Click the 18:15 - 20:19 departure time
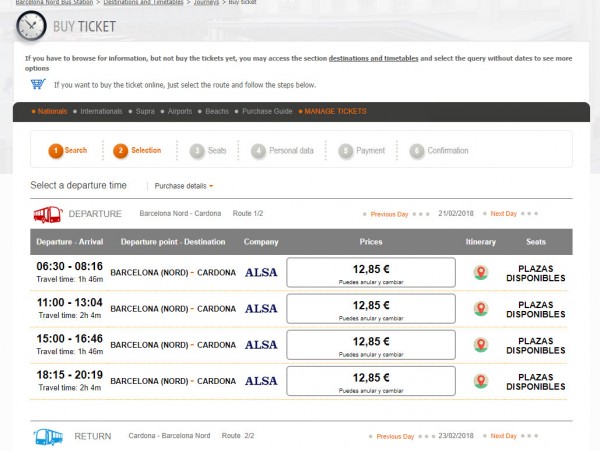Viewport: 600px width, 451px height. tap(70, 375)
